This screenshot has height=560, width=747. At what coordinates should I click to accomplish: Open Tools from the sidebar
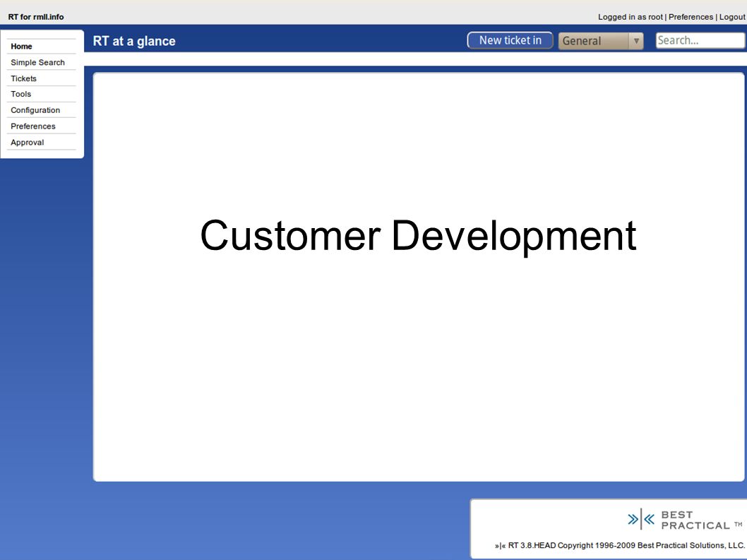click(20, 95)
